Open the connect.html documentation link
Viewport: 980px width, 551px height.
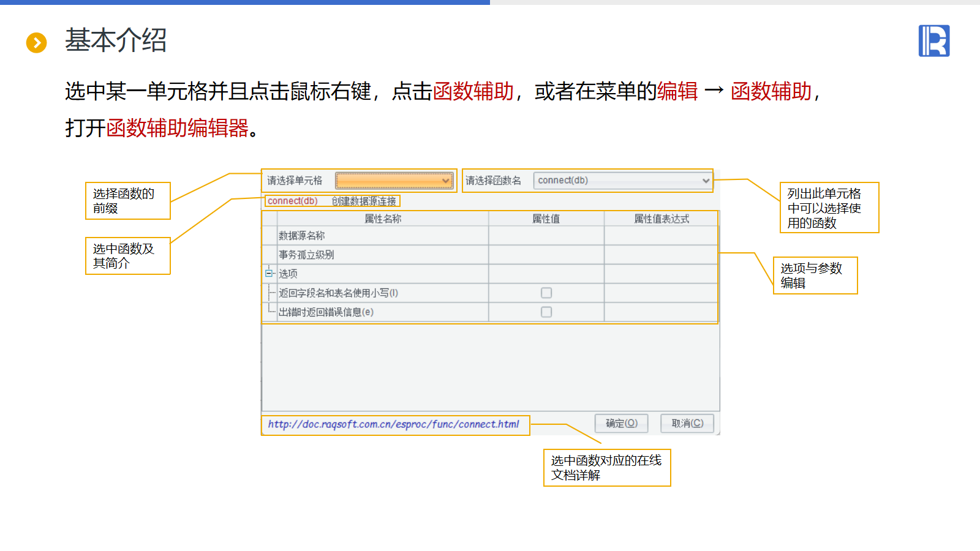point(393,424)
